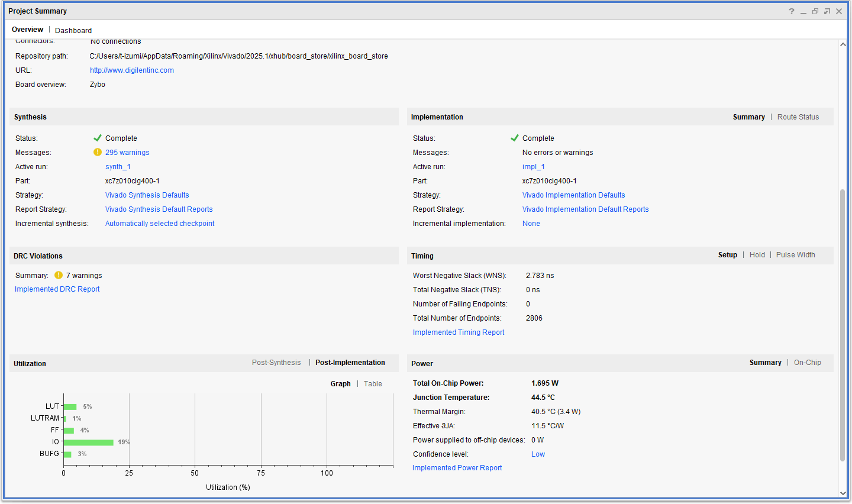This screenshot has width=852, height=504.
Task: Open the 295 warnings link
Action: click(x=127, y=153)
